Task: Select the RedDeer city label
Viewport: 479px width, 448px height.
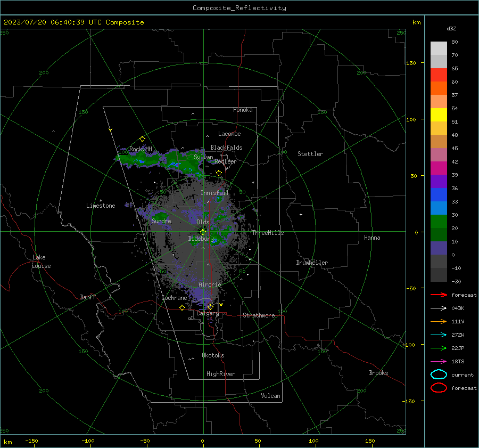Action: coord(226,161)
